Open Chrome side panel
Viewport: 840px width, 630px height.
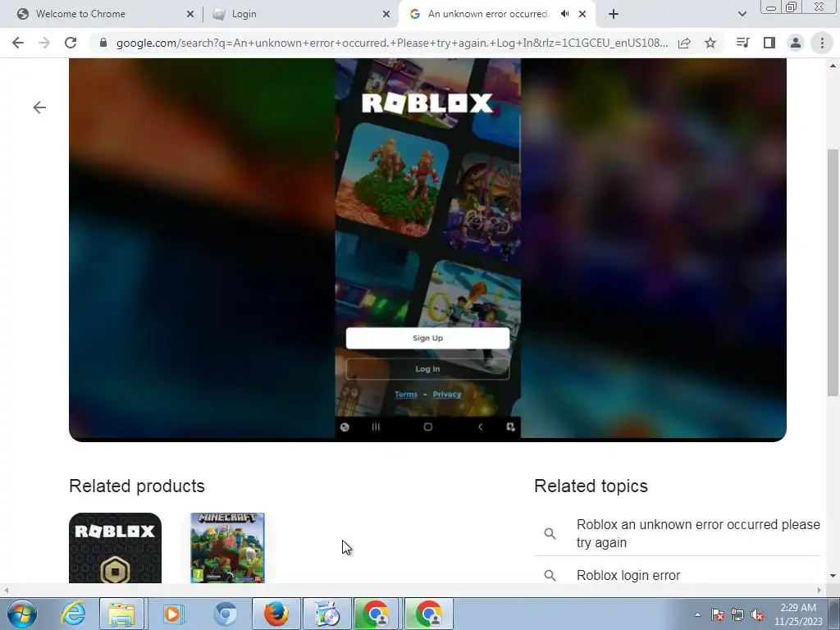click(769, 43)
